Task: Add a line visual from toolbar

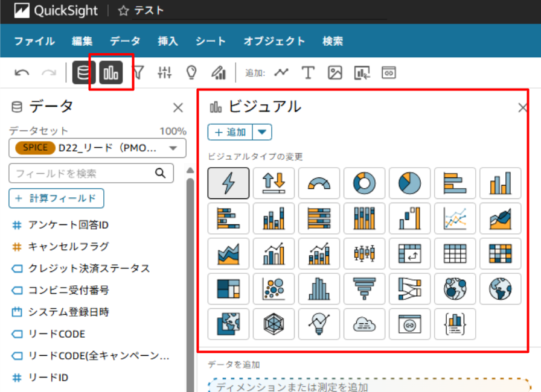Action: [x=281, y=73]
